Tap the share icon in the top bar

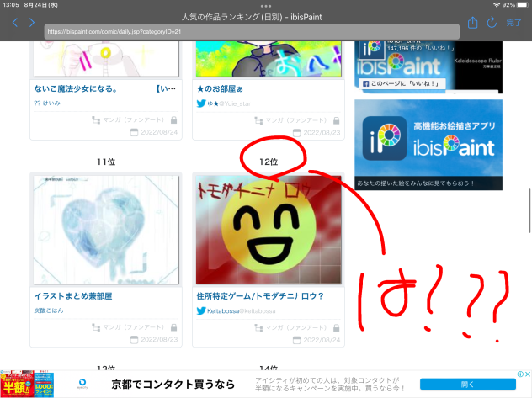[x=472, y=23]
